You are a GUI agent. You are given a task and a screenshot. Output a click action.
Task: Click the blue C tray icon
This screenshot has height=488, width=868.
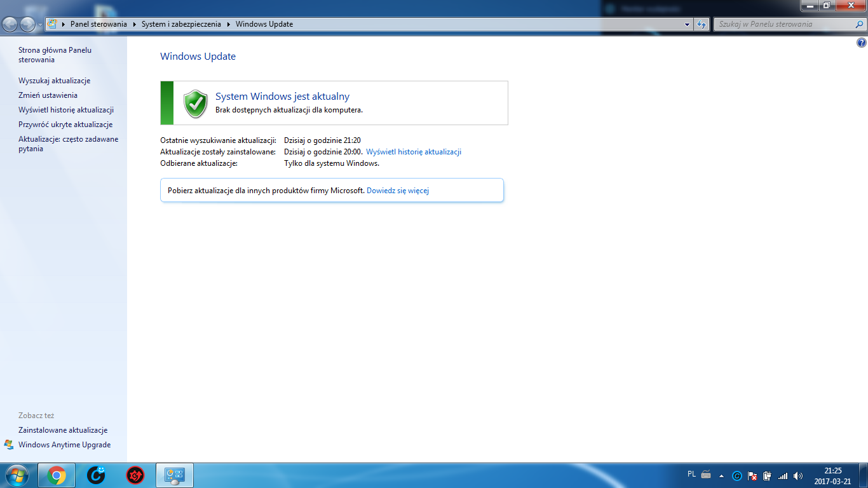737,476
